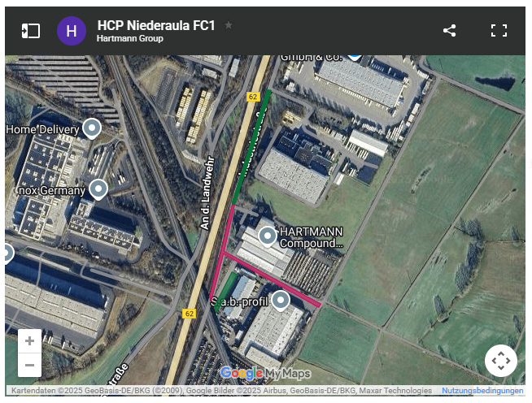Viewport: 532px width, 403px height.
Task: Click the purple H profile avatar
Action: tap(72, 31)
